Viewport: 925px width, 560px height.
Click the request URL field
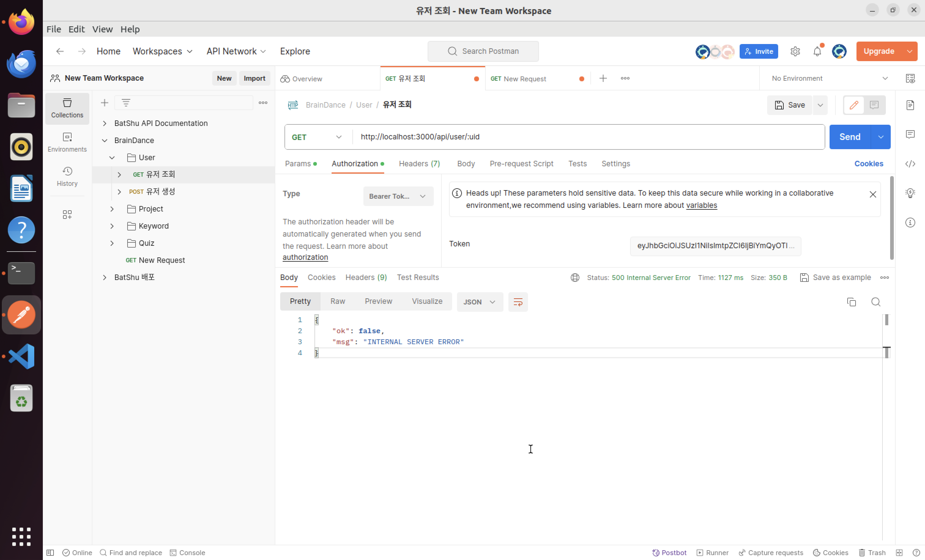click(x=588, y=137)
